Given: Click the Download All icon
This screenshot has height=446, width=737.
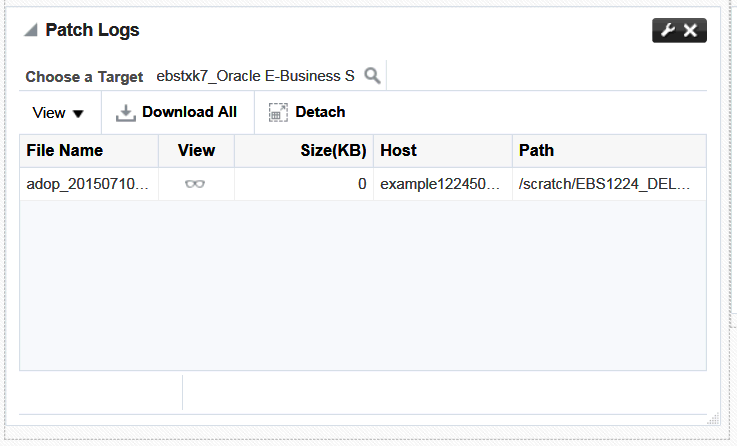Looking at the screenshot, I should 125,113.
